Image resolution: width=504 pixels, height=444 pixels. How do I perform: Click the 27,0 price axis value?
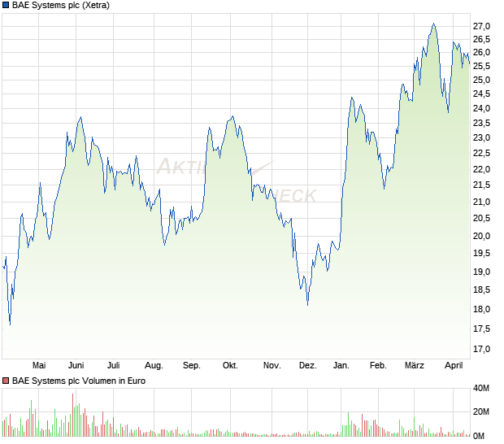coord(481,26)
